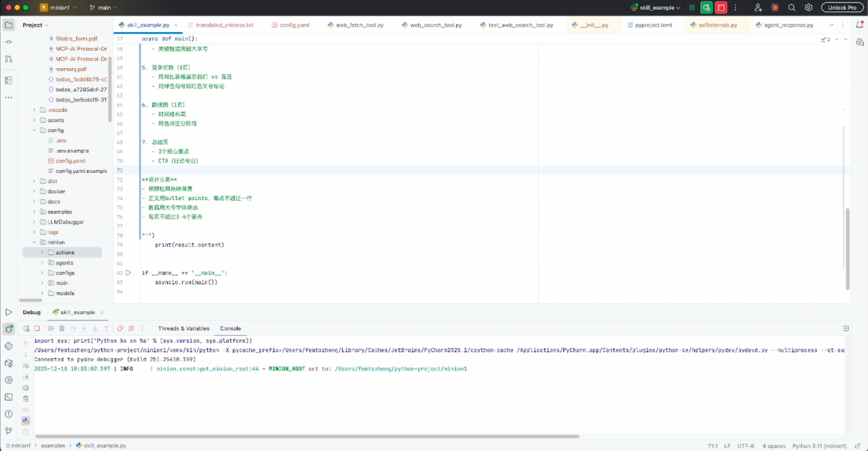Screen dimensions: 868x451
Task: Expand the examples folder in project tree
Action: 34,212
